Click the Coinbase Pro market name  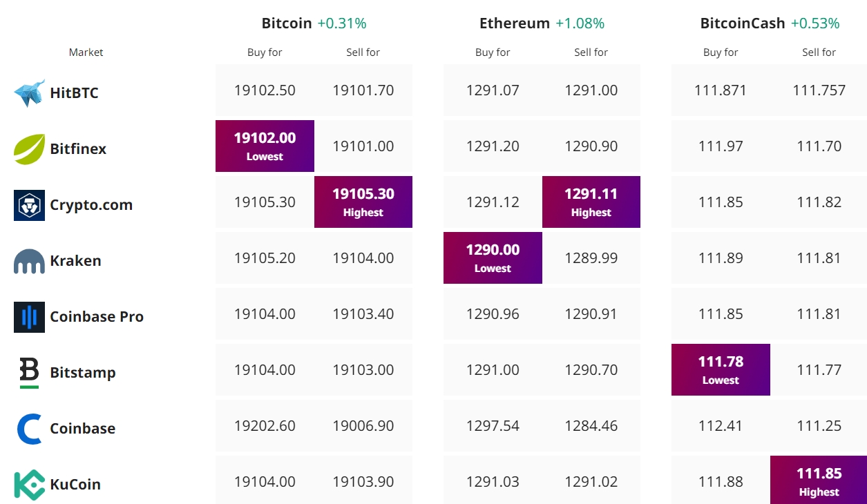tap(97, 317)
